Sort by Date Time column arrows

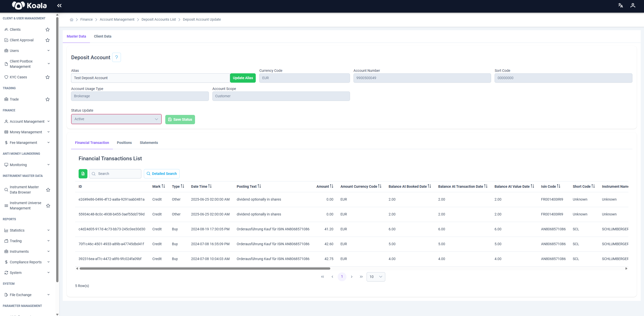coord(210,186)
